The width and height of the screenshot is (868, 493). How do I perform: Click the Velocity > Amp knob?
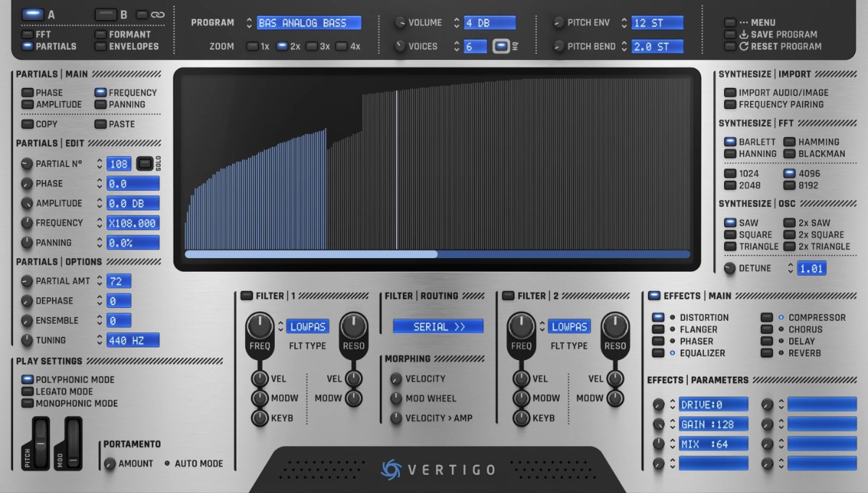point(396,418)
